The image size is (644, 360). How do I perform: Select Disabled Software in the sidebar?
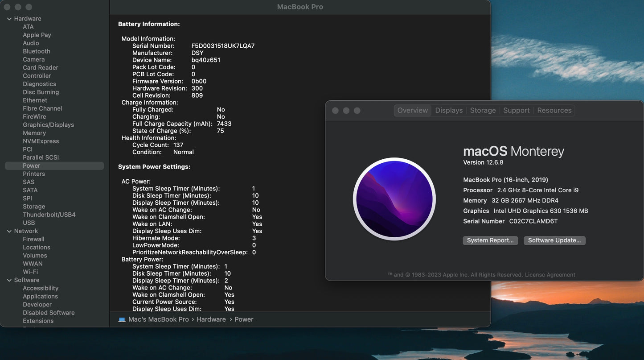click(49, 313)
